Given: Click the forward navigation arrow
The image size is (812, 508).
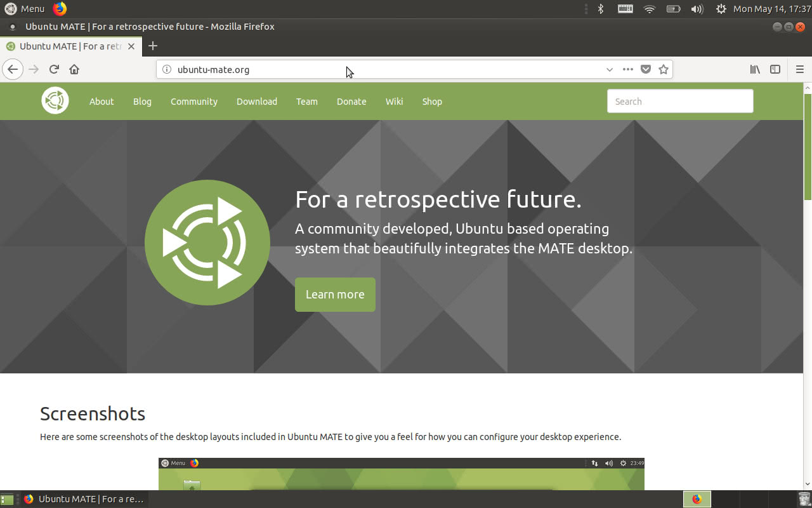Looking at the screenshot, I should coord(34,69).
